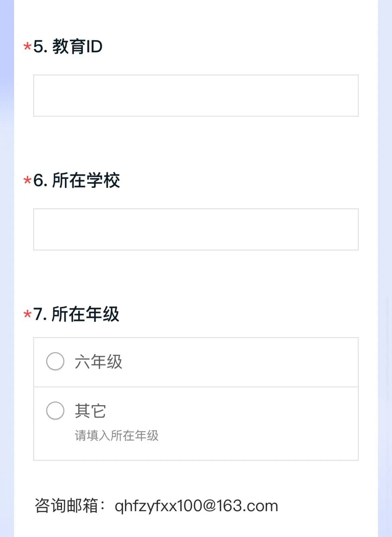Viewport: 392px width, 537px height.
Task: Click the 咨询邮箱 label text
Action: tap(66, 506)
